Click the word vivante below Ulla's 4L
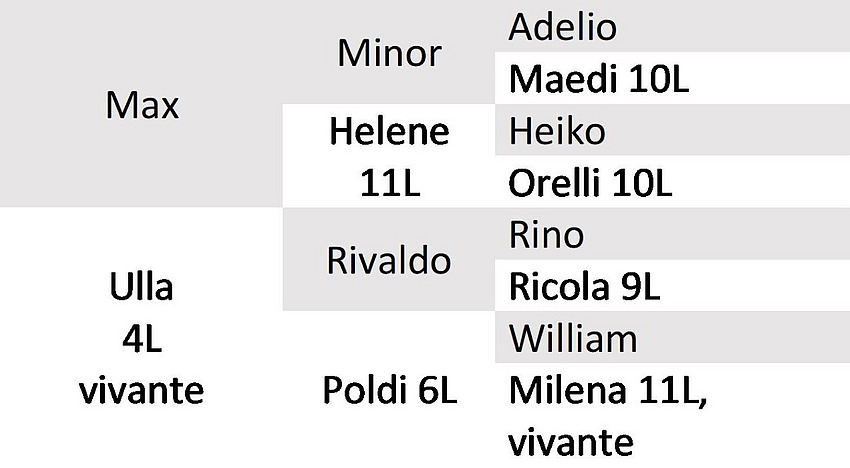Image resolution: width=850 pixels, height=468 pixels. click(141, 391)
